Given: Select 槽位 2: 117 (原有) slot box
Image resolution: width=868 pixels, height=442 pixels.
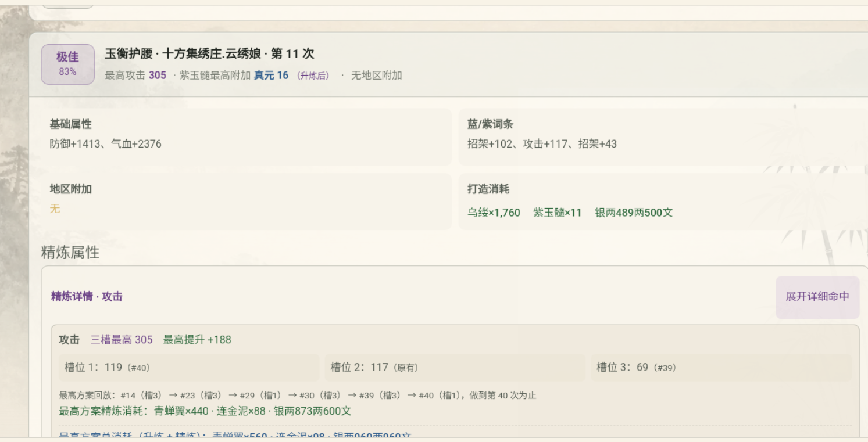Looking at the screenshot, I should pyautogui.click(x=455, y=368).
